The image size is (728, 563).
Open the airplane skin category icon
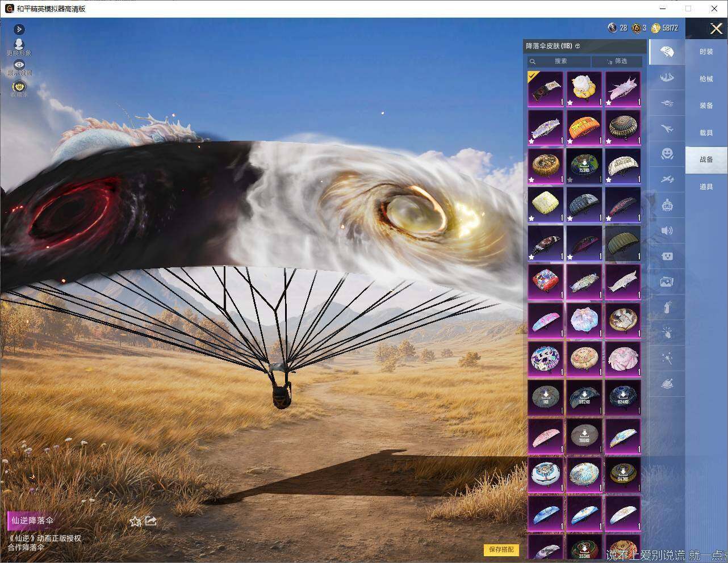pos(667,129)
